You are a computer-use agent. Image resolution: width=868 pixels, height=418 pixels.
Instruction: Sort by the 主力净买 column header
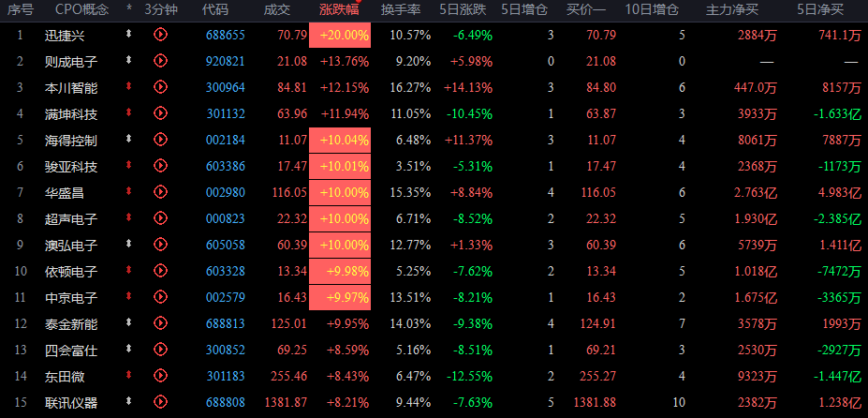(732, 8)
